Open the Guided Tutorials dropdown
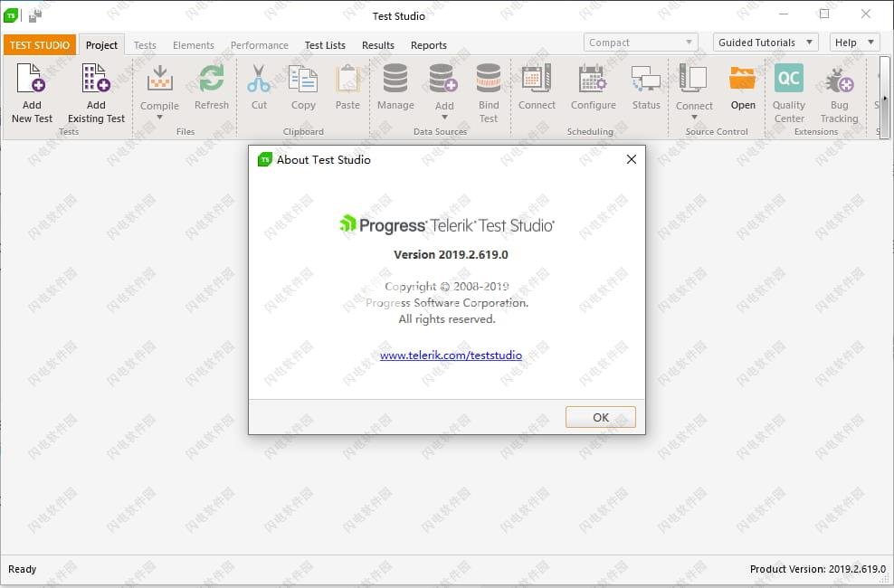 (x=766, y=43)
